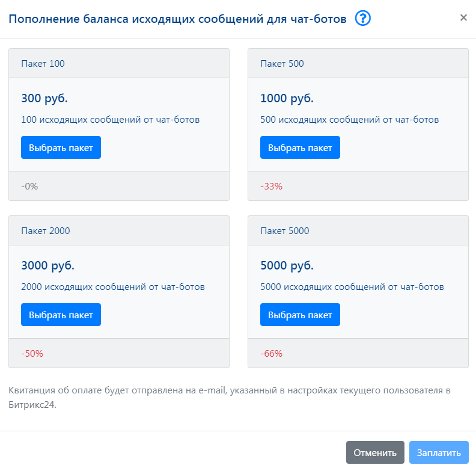476x471 pixels.
Task: Click the 300 руб. price text
Action: click(x=44, y=99)
